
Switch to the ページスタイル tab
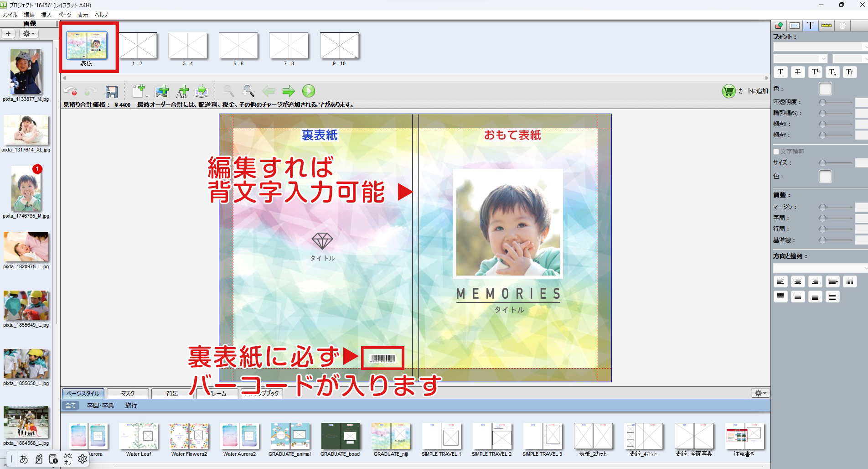pyautogui.click(x=83, y=393)
